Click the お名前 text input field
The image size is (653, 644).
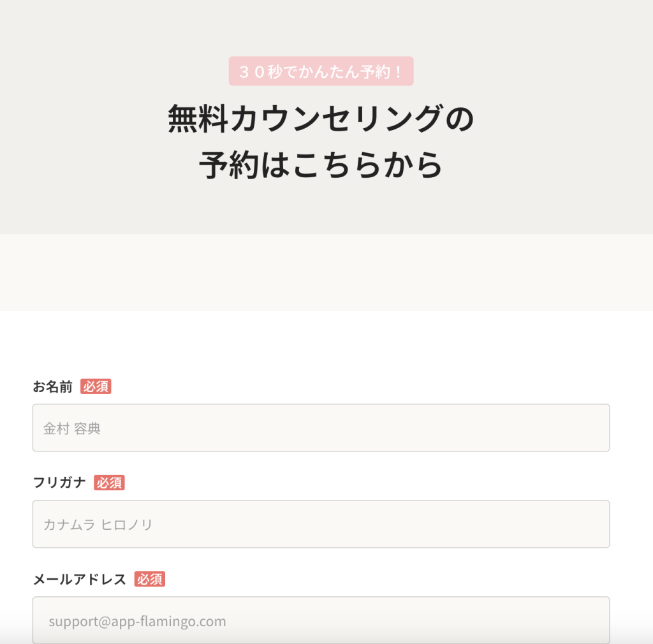(x=321, y=428)
